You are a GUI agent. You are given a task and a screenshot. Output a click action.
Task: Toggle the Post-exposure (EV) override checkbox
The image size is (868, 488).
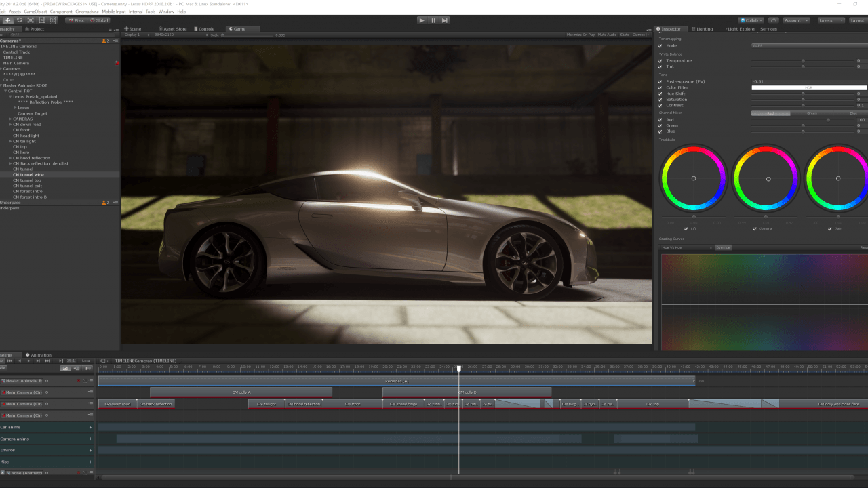click(x=660, y=82)
